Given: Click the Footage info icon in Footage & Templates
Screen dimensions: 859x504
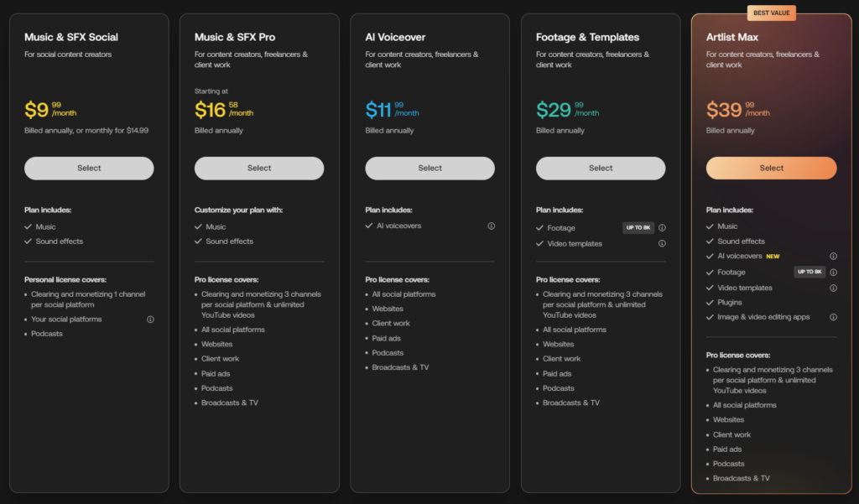Looking at the screenshot, I should coord(662,227).
